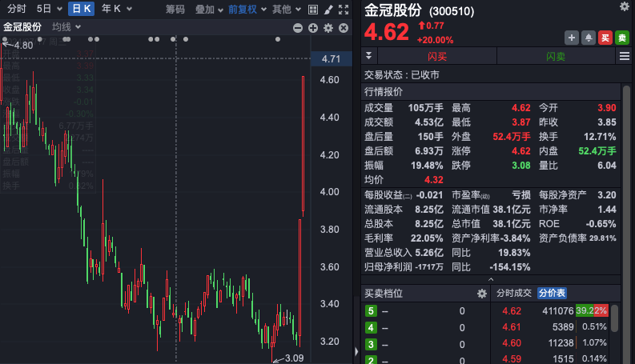The image size is (635, 364).
Task: Zoom out chart with minus icon
Action: (297, 27)
